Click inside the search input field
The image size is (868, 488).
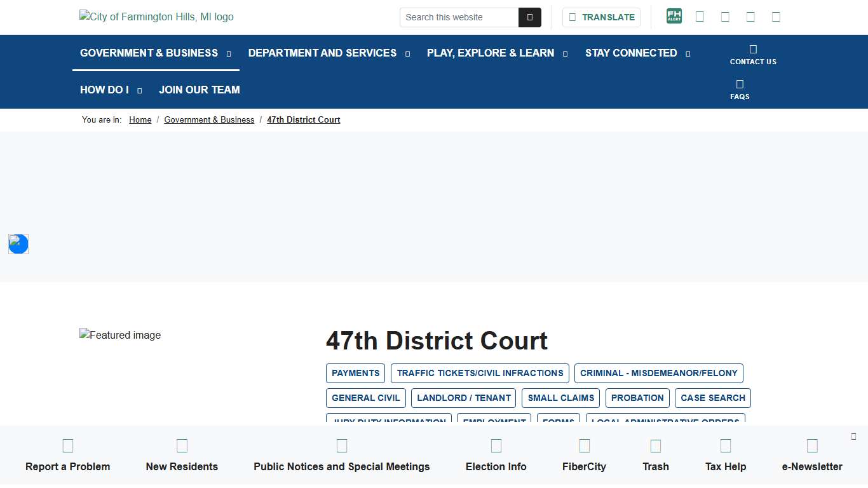458,17
